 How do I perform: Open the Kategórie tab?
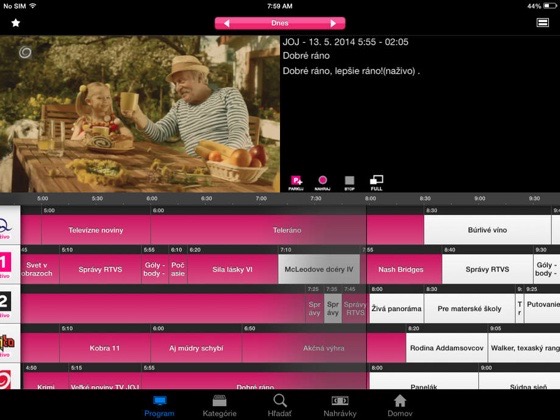[219, 406]
